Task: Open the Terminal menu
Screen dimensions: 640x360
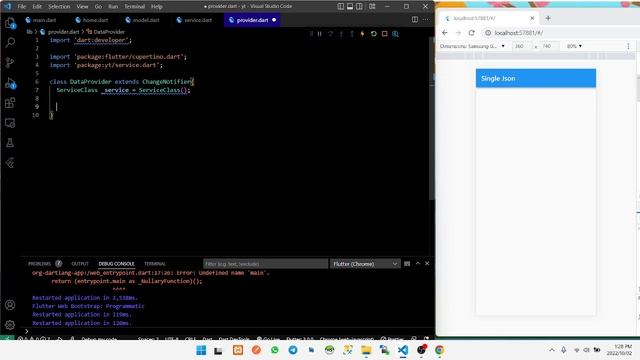Action: [x=135, y=7]
